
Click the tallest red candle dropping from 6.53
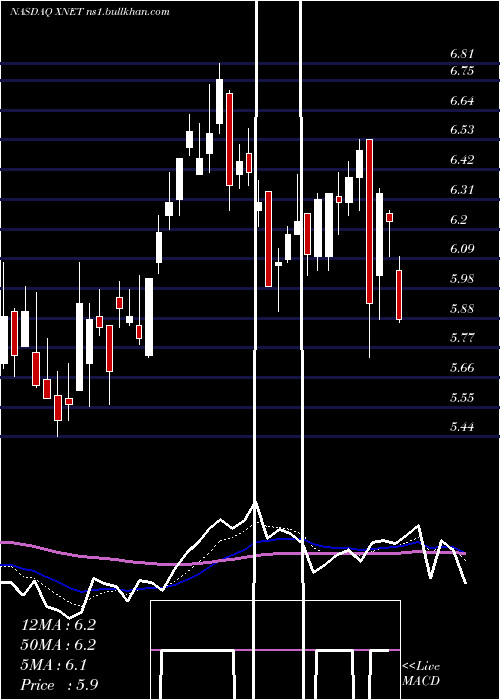(x=369, y=221)
